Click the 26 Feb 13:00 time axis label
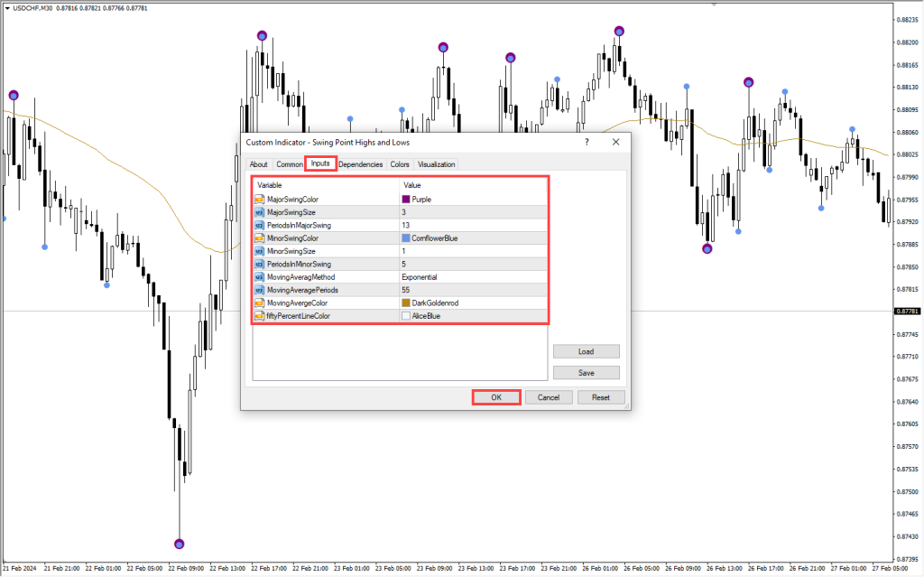Screen dimensions: 924x577 tap(725, 569)
